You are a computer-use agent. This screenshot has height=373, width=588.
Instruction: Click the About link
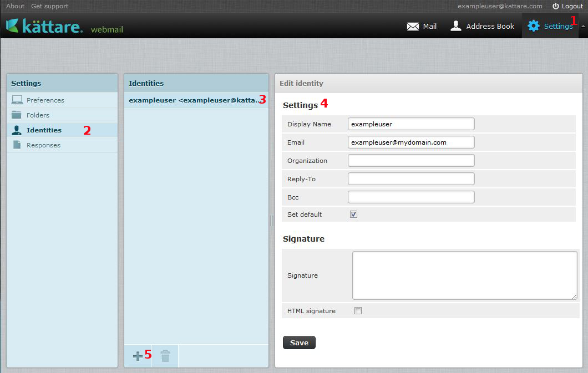pyautogui.click(x=15, y=6)
